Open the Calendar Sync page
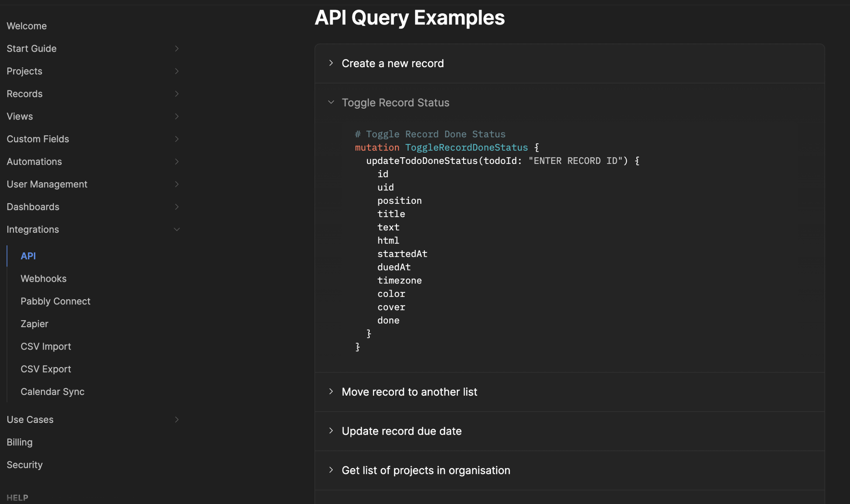 tap(52, 392)
